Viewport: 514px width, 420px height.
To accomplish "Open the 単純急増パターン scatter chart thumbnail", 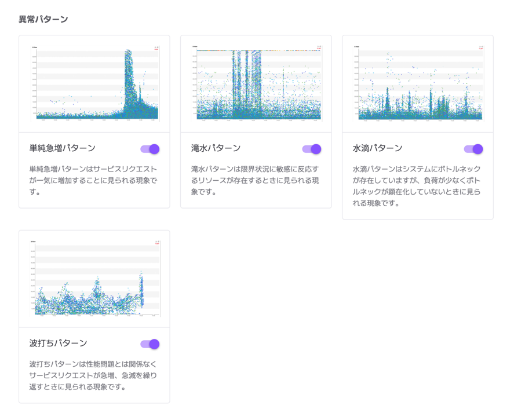I will 94,83.
